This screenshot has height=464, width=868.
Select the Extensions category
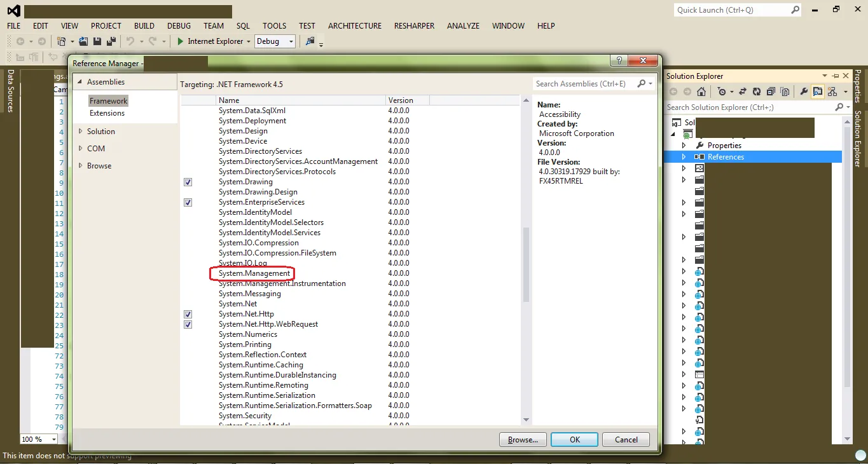[107, 113]
